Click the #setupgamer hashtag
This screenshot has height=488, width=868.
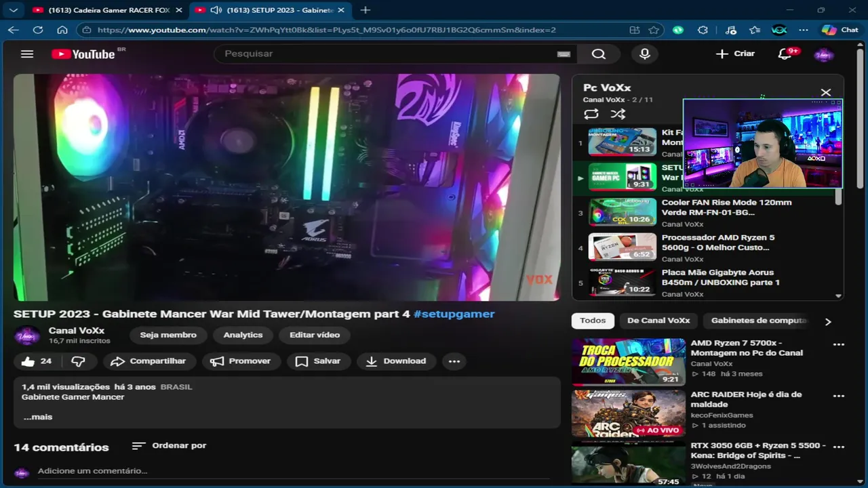[454, 314]
